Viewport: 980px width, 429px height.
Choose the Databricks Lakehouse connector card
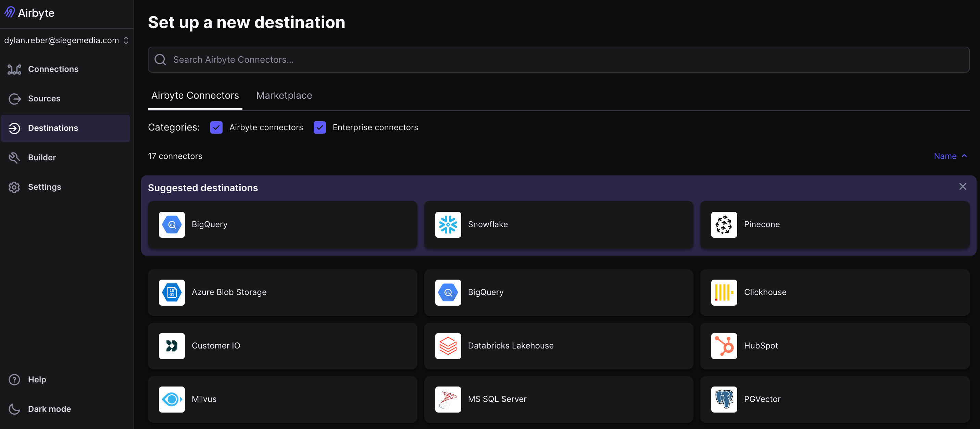(x=558, y=346)
